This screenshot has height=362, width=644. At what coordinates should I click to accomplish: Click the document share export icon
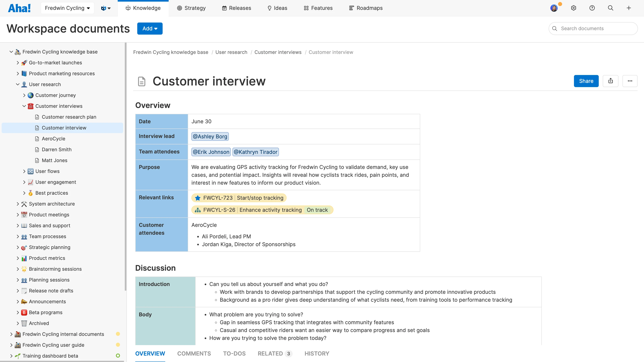[611, 81]
